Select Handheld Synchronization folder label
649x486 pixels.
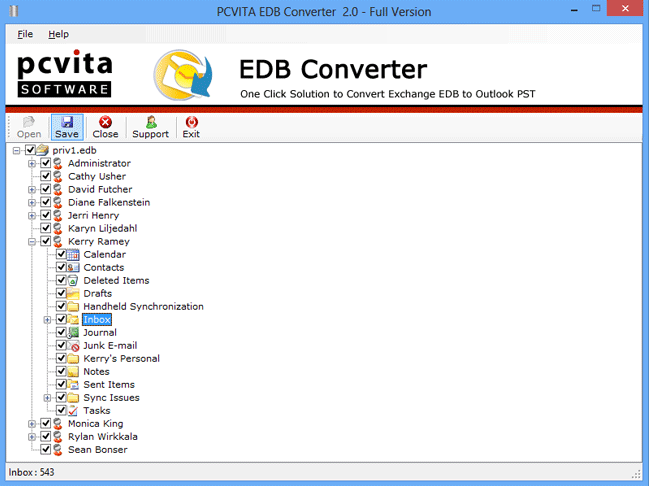(x=143, y=306)
